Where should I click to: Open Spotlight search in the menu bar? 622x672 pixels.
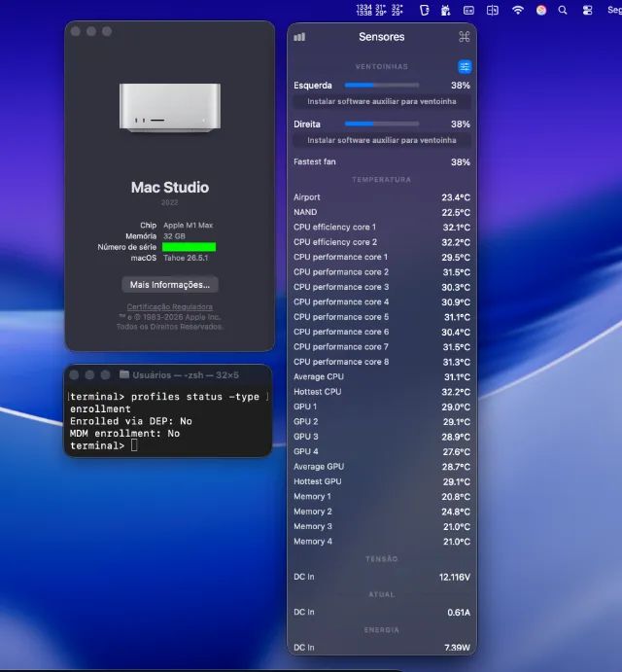pyautogui.click(x=563, y=10)
